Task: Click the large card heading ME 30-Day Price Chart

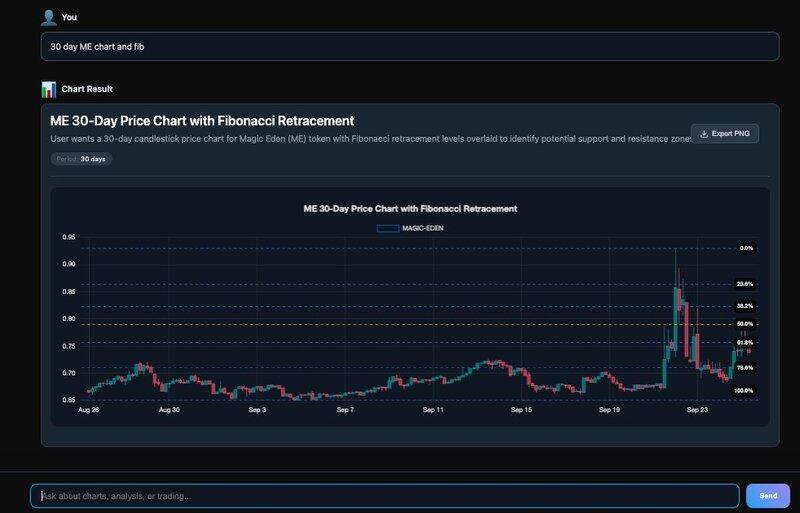Action: pyautogui.click(x=202, y=121)
